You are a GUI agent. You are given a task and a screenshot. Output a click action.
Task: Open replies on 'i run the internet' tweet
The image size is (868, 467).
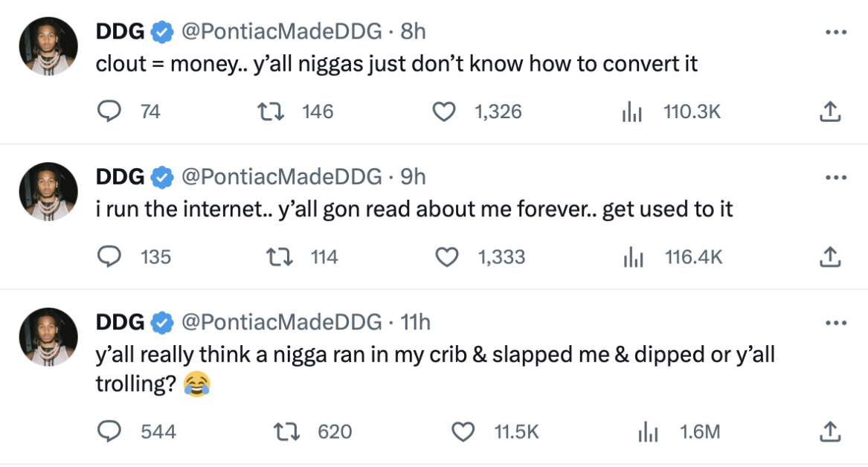pyautogui.click(x=109, y=257)
